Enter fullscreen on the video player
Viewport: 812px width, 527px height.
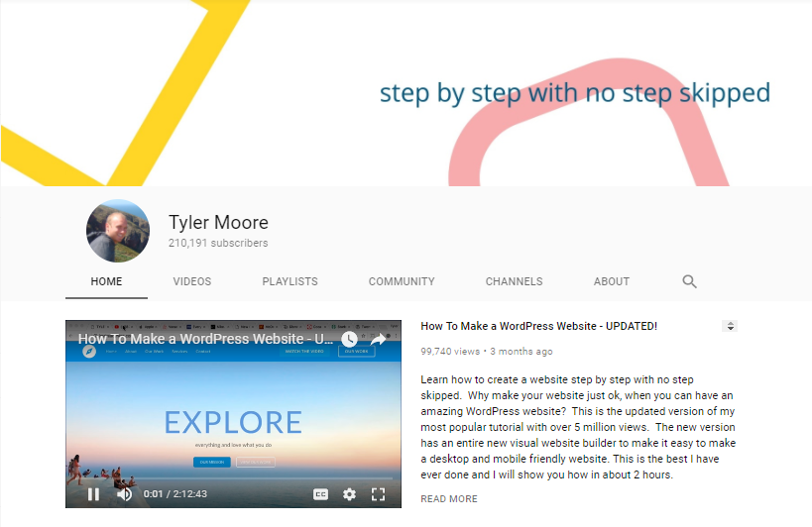coord(379,494)
